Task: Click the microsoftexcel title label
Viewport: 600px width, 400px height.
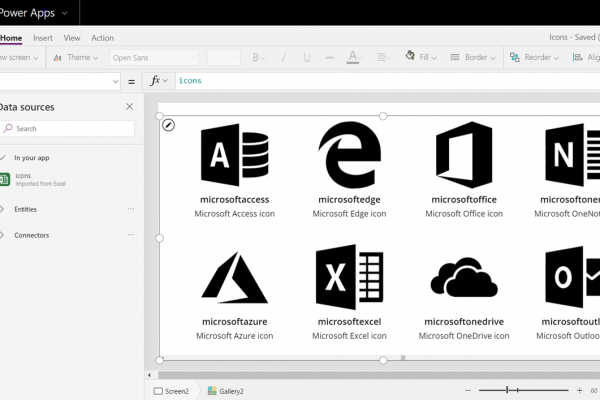Action: (349, 322)
